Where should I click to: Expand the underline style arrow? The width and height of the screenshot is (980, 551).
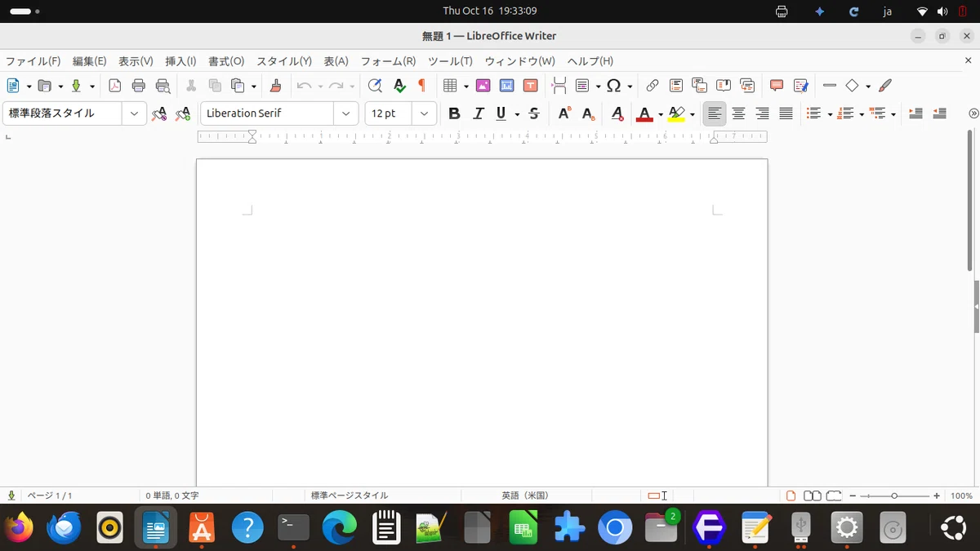coord(517,114)
